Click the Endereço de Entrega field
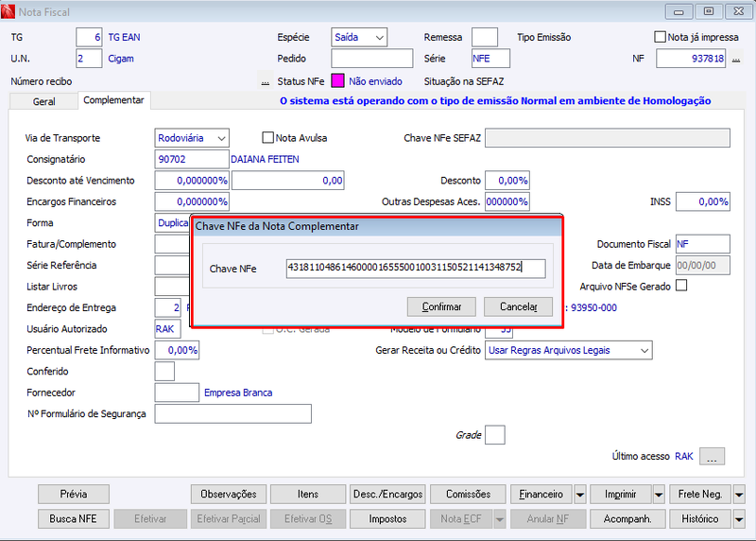This screenshot has width=756, height=541. [168, 308]
